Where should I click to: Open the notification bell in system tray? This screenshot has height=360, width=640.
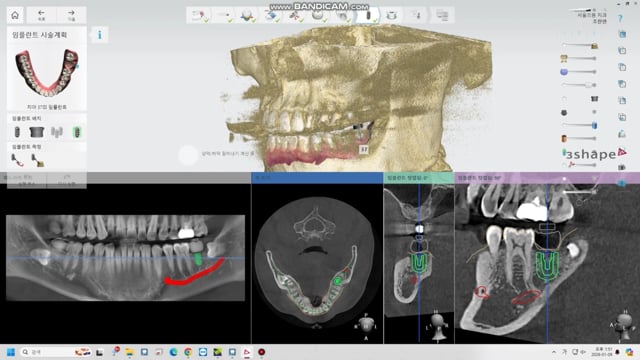617,352
